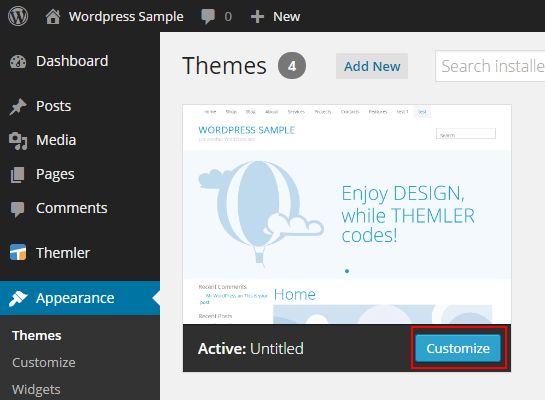Viewport: 545px width, 400px height.
Task: Click the plus icon next to New
Action: pyautogui.click(x=257, y=17)
